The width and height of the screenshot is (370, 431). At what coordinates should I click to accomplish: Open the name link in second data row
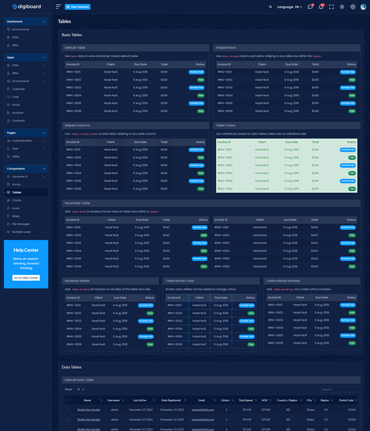click(x=88, y=419)
